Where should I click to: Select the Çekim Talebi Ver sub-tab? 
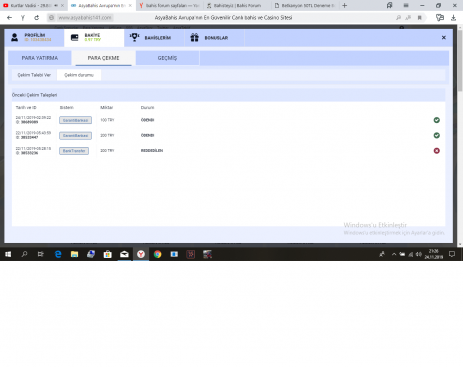(x=34, y=75)
